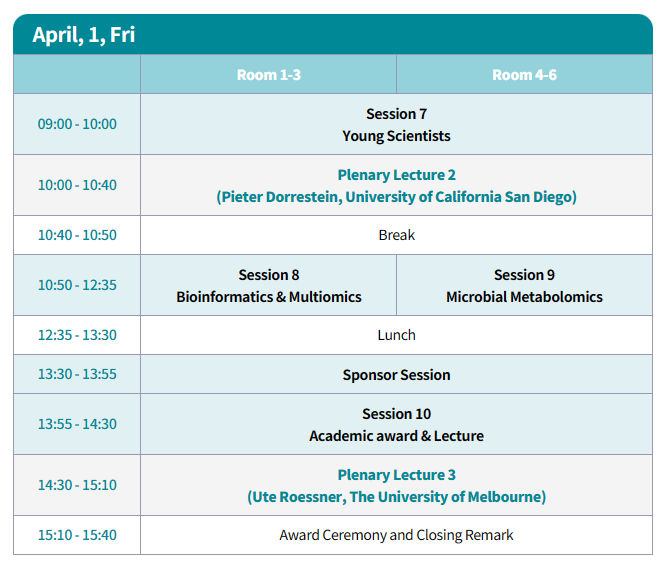Click the 09:00 - 10:00 time slot
Image resolution: width=670 pixels, height=584 pixels.
pos(77,124)
